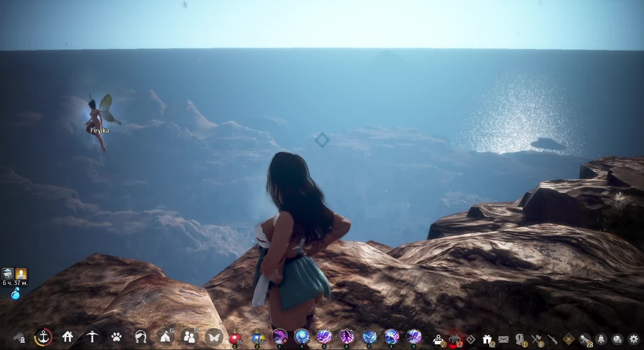Click the diamond spiral icon
Image resolution: width=644 pixels, height=350 pixels.
click(x=471, y=339)
